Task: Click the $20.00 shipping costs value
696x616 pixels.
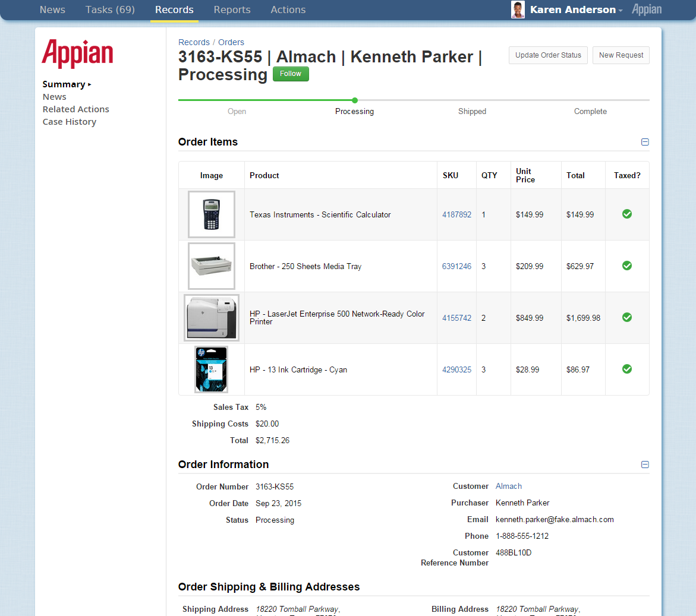Action: point(267,424)
